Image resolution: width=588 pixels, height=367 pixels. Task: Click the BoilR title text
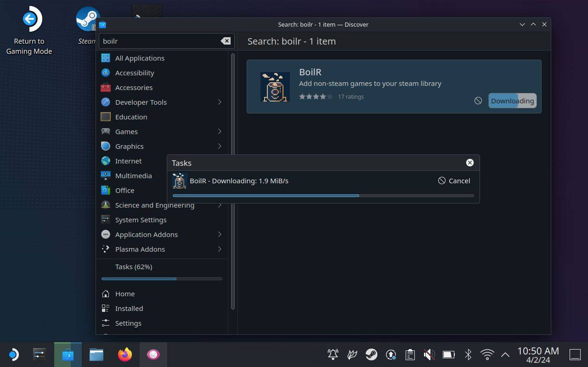coord(310,72)
